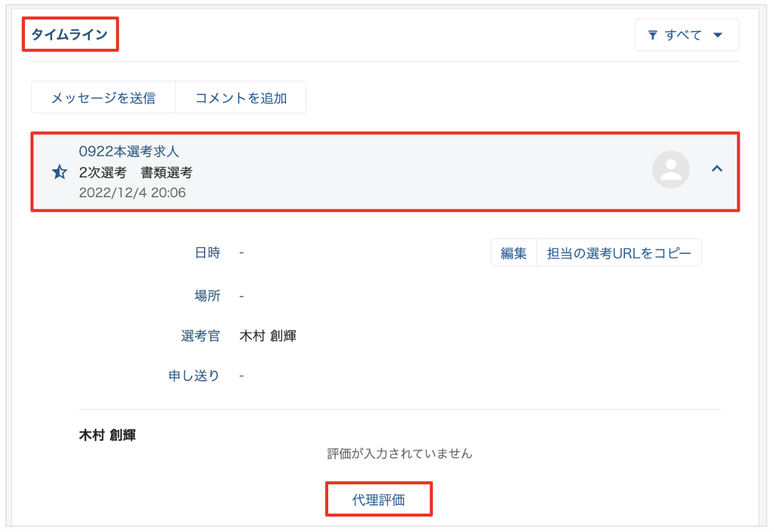Screen dimensions: 774x532
Task: Click the 選考官 field label
Action: [200, 336]
